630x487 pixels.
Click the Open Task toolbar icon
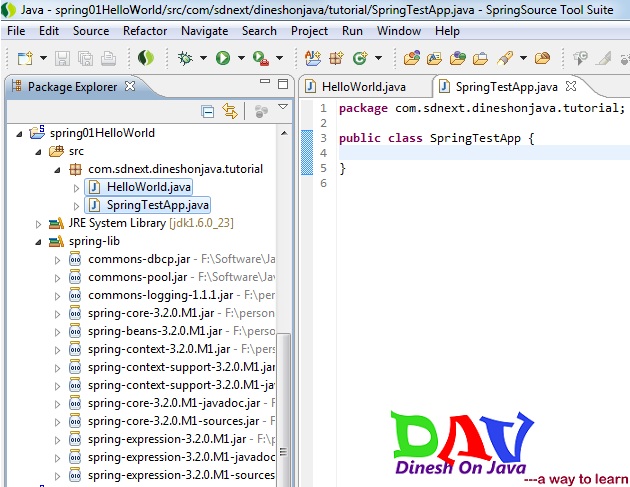(x=434, y=59)
